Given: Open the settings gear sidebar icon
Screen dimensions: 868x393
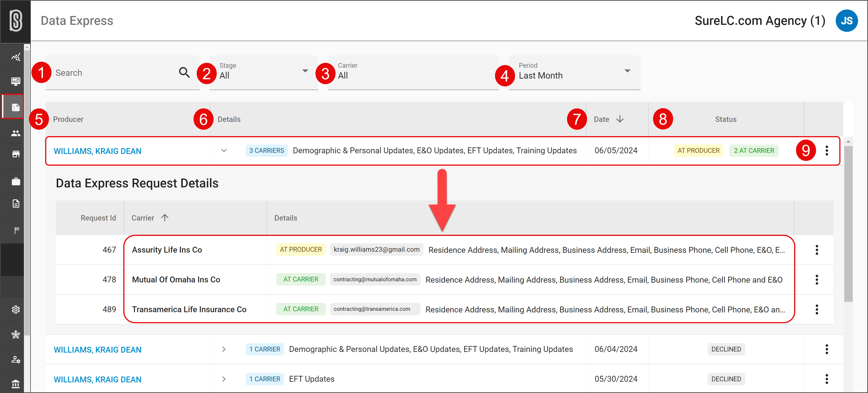Looking at the screenshot, I should coord(16,309).
